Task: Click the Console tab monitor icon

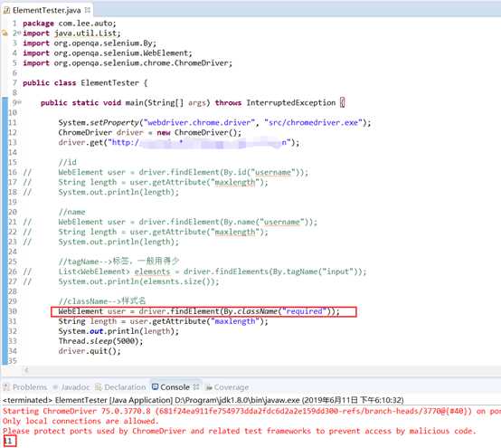Action: (x=155, y=387)
